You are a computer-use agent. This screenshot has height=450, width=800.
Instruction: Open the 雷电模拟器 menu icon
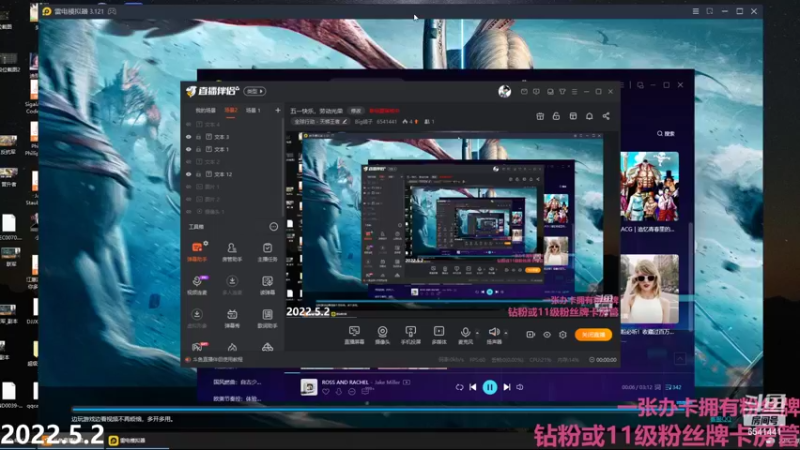tap(695, 11)
